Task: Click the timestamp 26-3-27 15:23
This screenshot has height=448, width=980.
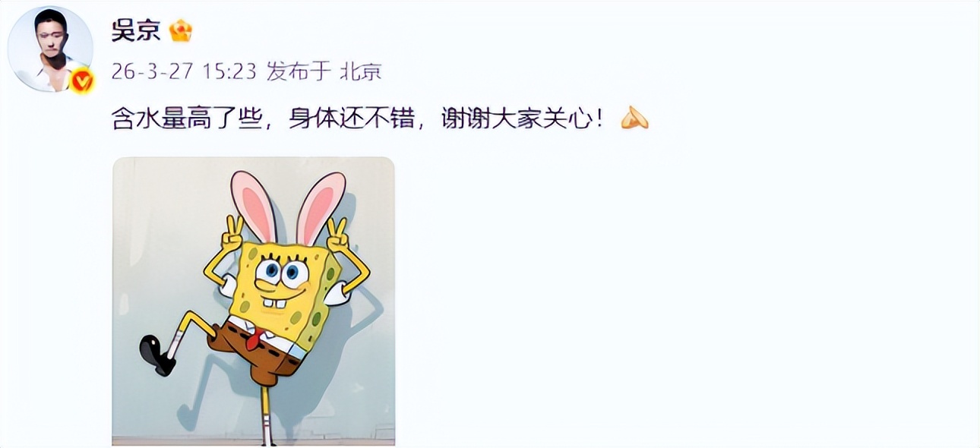Action: tap(183, 71)
